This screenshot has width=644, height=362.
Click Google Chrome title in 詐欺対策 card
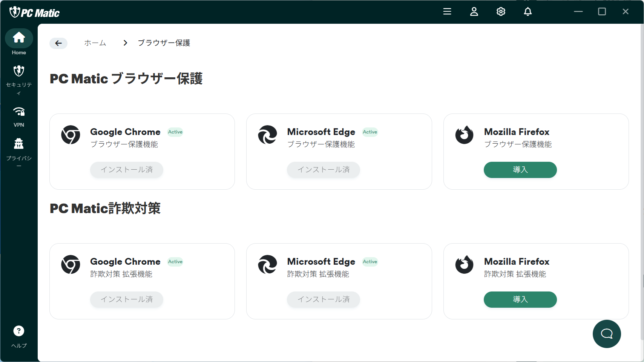coord(125,262)
